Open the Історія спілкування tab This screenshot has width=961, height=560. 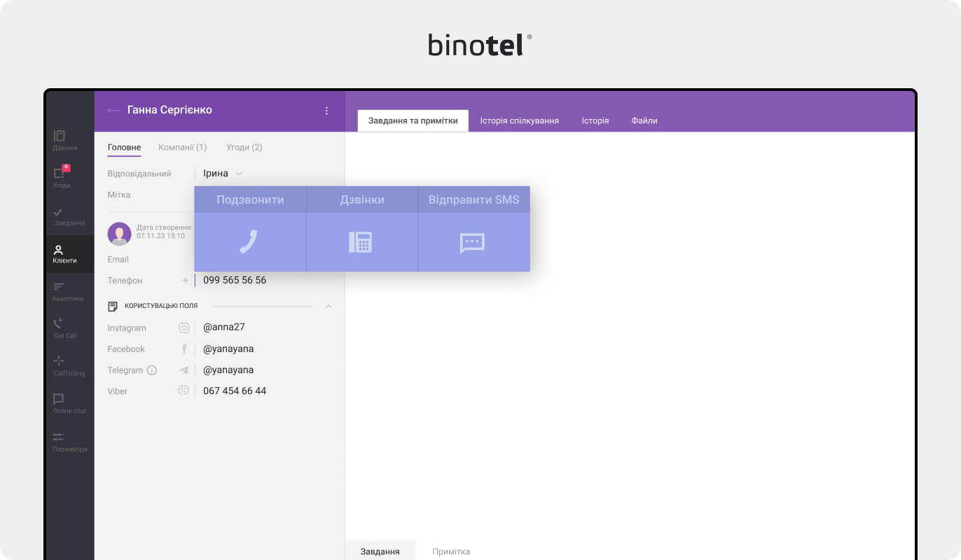pos(520,120)
